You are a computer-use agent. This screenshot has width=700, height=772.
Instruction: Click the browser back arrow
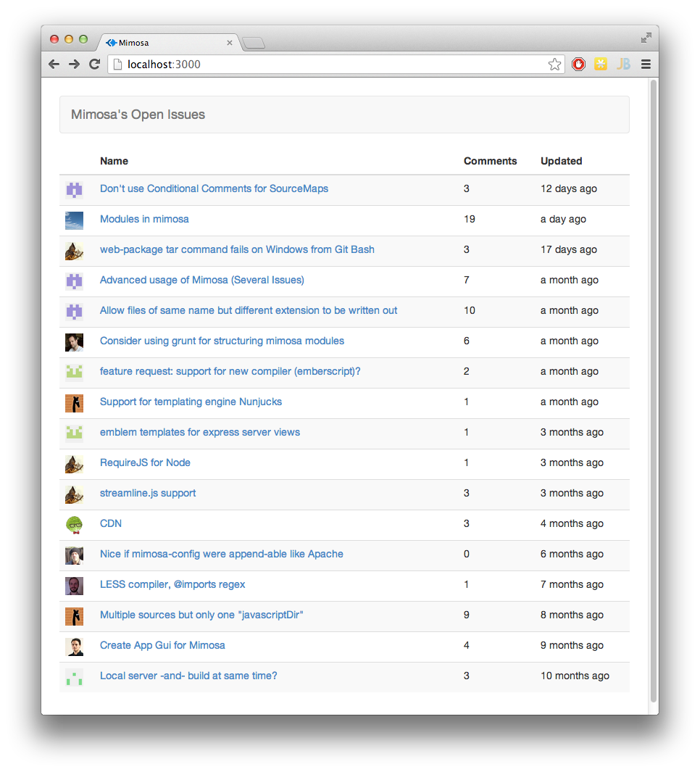[x=54, y=64]
